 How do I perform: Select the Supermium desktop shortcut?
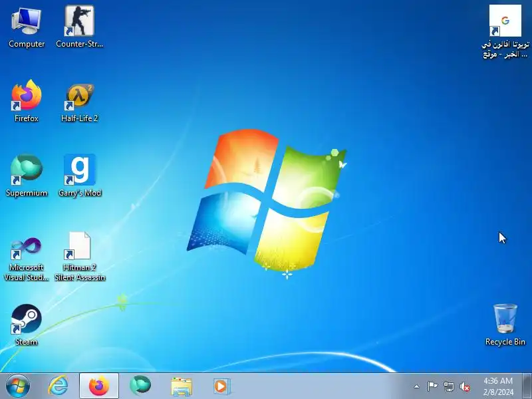(x=27, y=176)
